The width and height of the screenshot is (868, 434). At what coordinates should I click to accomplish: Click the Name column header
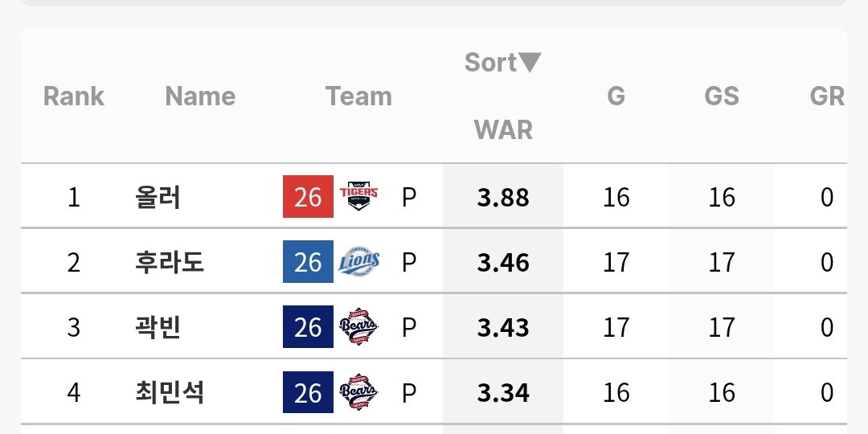[x=200, y=96]
